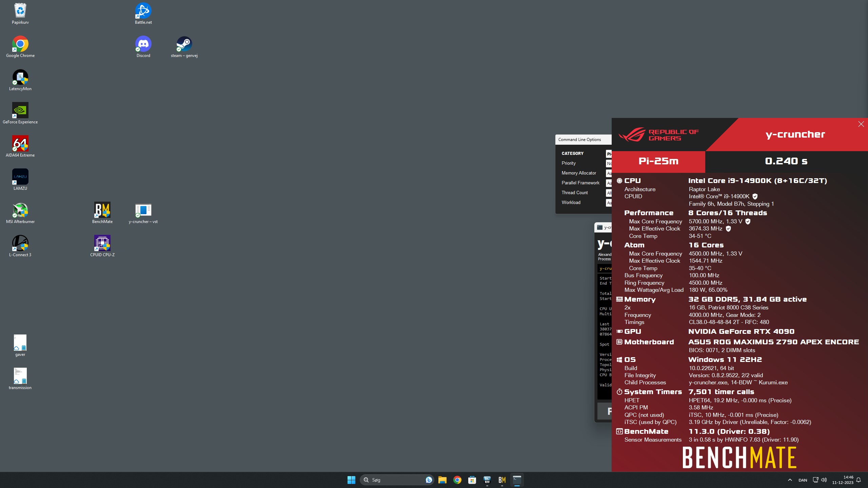Select the 180 W, 65.00% wattage value

pyautogui.click(x=708, y=290)
